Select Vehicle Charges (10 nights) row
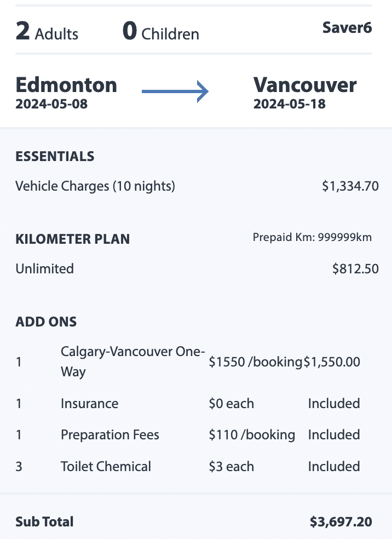 click(95, 186)
